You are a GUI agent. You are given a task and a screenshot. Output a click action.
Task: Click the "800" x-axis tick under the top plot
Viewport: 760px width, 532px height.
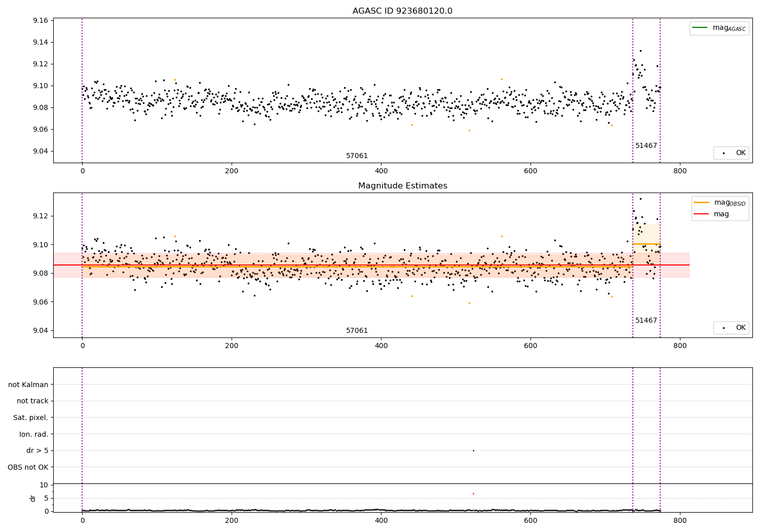(x=680, y=171)
